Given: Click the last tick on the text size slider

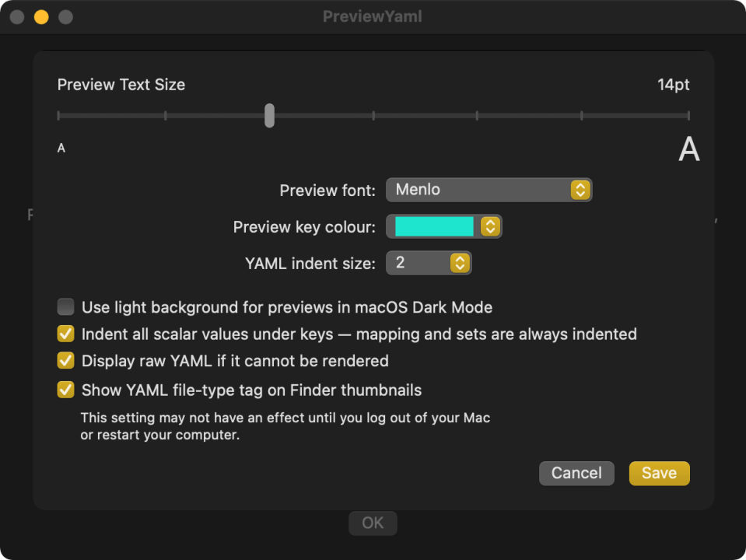Looking at the screenshot, I should (688, 116).
